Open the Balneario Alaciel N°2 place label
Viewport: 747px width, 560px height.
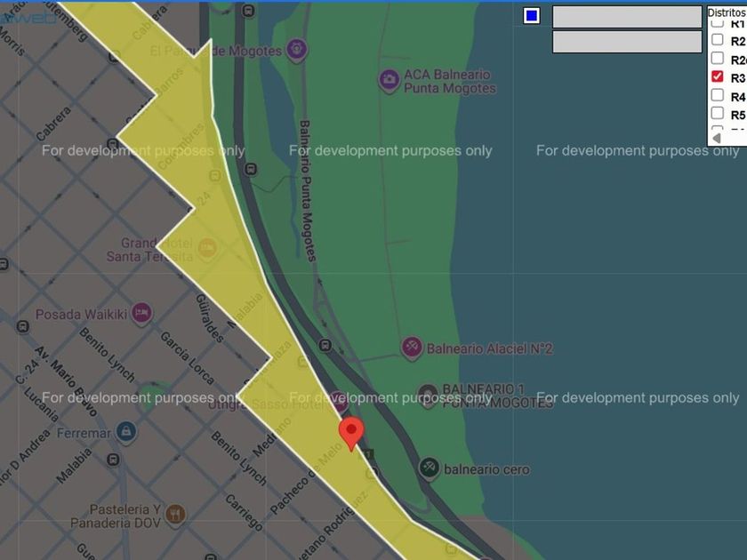[489, 349]
